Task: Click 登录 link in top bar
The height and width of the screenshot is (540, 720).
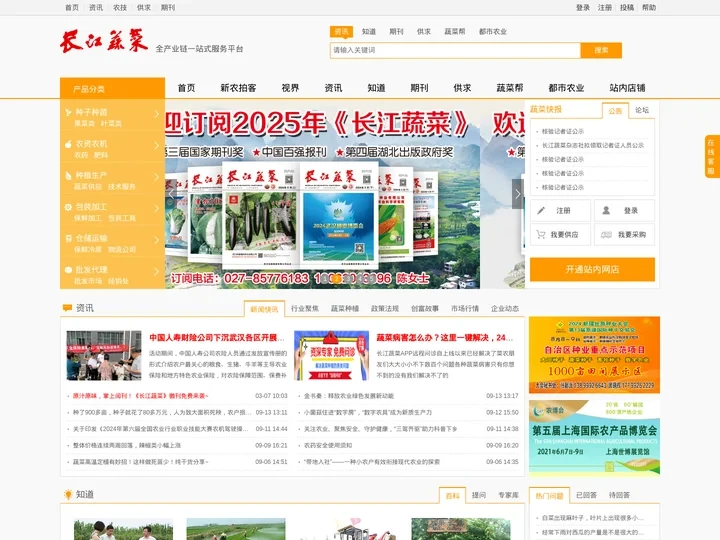Action: 583,7
